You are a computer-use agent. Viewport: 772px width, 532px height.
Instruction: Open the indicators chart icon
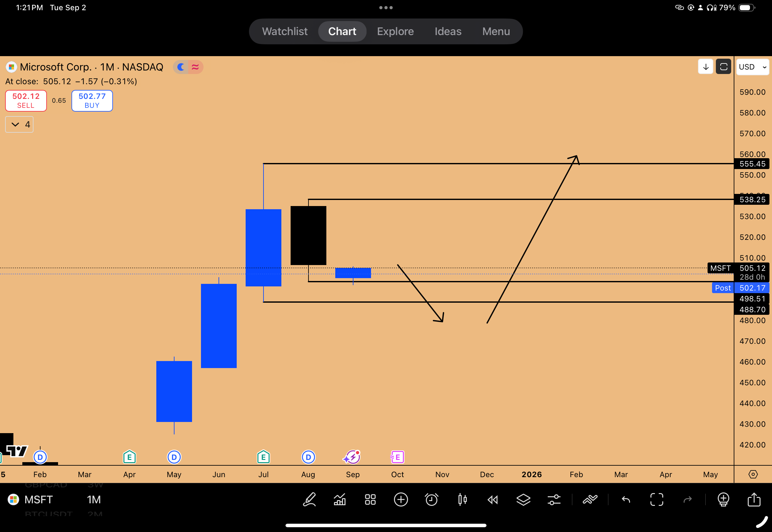(340, 499)
